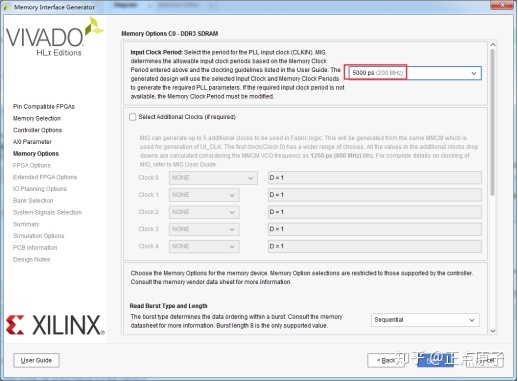Select Simulation Options in sidebar
This screenshot has height=381, width=518.
click(x=39, y=236)
